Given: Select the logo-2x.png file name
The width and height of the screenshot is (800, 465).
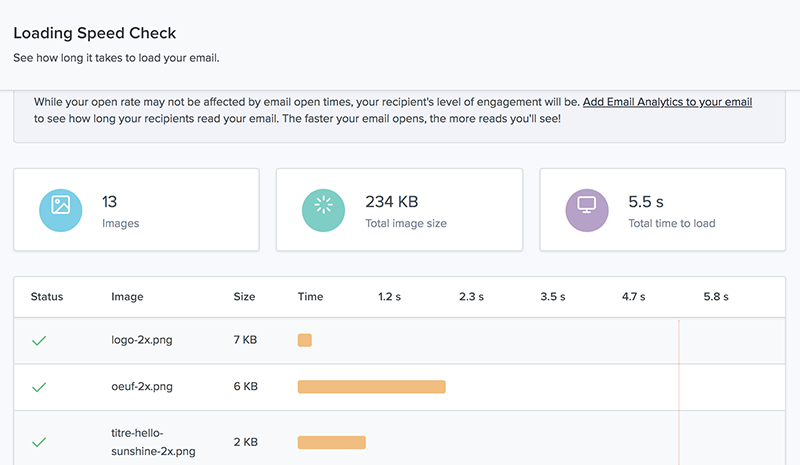Looking at the screenshot, I should pyautogui.click(x=142, y=340).
